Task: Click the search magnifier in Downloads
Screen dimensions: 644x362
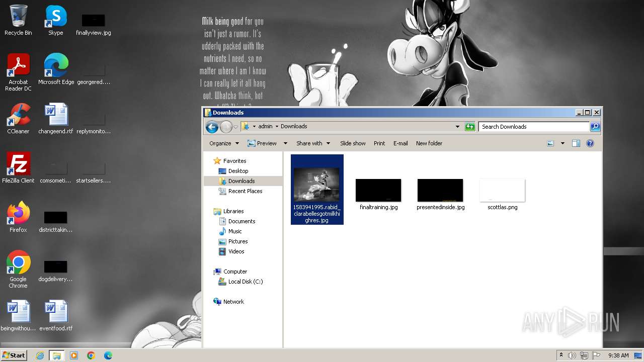Action: 595,127
